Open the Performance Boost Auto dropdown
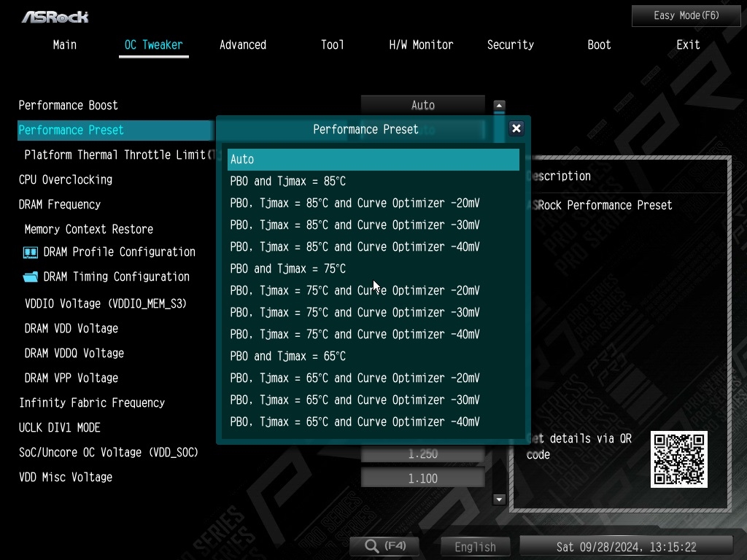This screenshot has width=747, height=560. [x=422, y=105]
